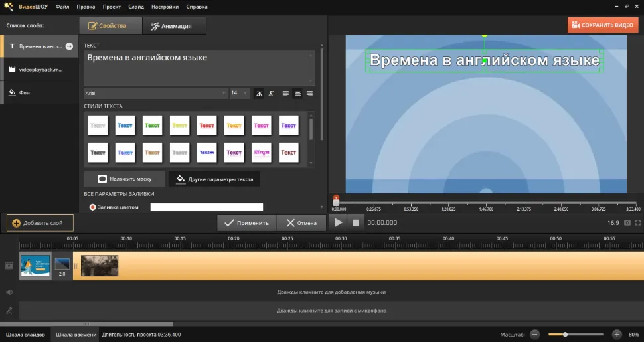Center-align the text
The width and height of the screenshot is (644, 342).
pyautogui.click(x=297, y=94)
